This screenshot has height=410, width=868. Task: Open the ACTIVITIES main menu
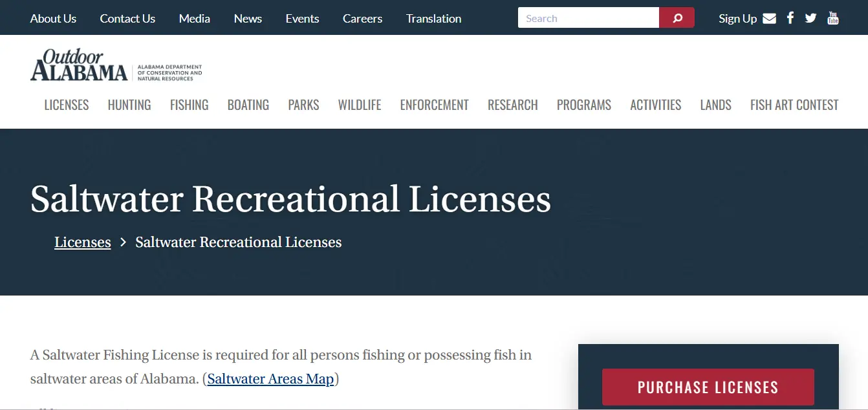[655, 105]
